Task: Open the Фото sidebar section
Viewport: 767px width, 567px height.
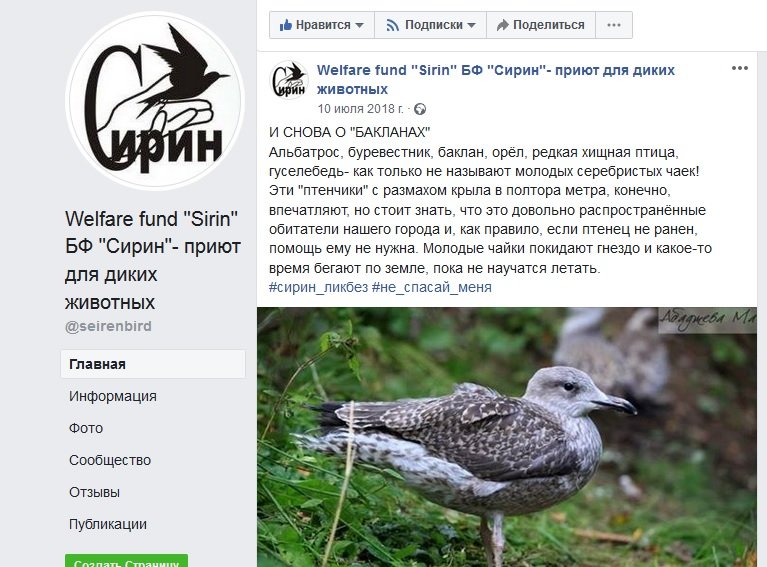Action: click(x=86, y=428)
